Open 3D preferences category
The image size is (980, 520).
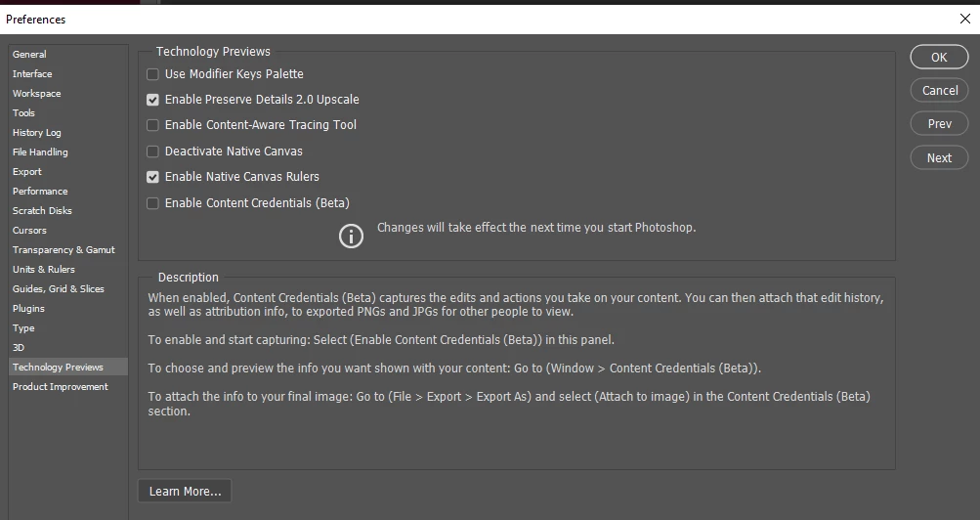click(x=68, y=348)
